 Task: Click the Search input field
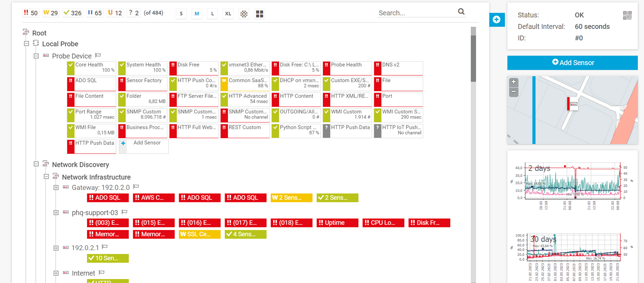[x=416, y=13]
